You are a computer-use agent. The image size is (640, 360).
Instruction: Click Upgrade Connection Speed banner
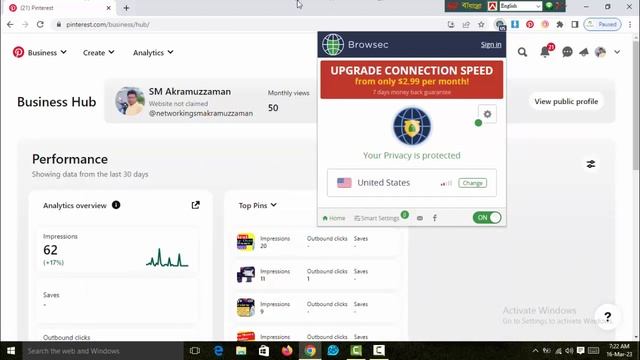click(x=412, y=80)
